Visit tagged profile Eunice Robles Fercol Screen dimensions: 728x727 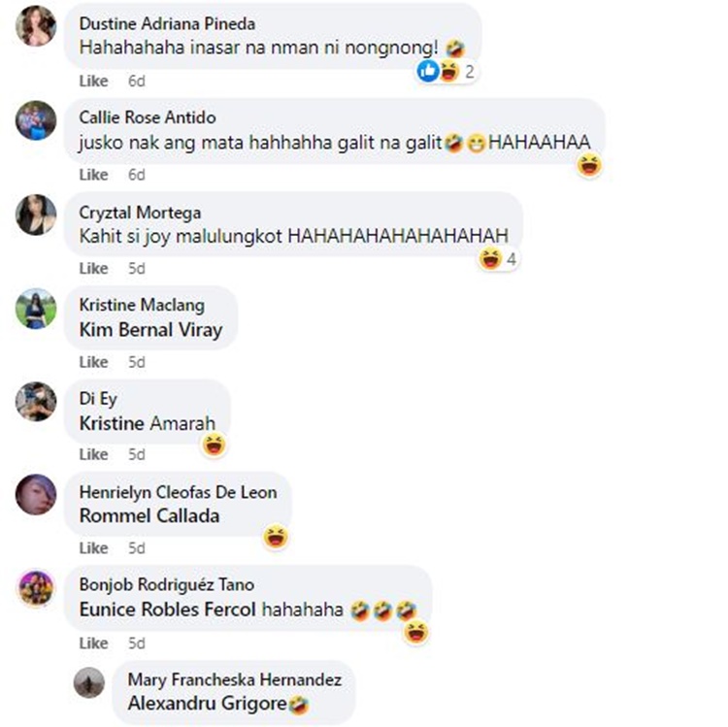[168, 610]
